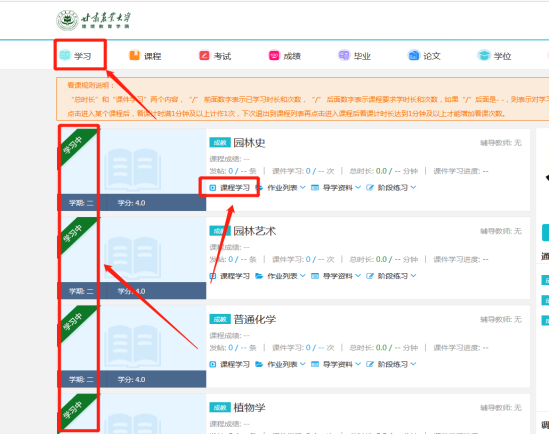This screenshot has width=550, height=434.
Task: Click 辅导教师: 无 in 园林艺术 row
Action: [501, 231]
